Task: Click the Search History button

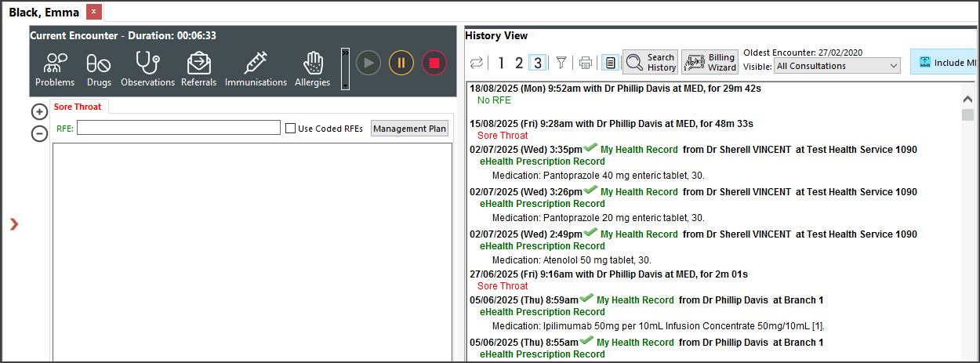Action: [651, 63]
